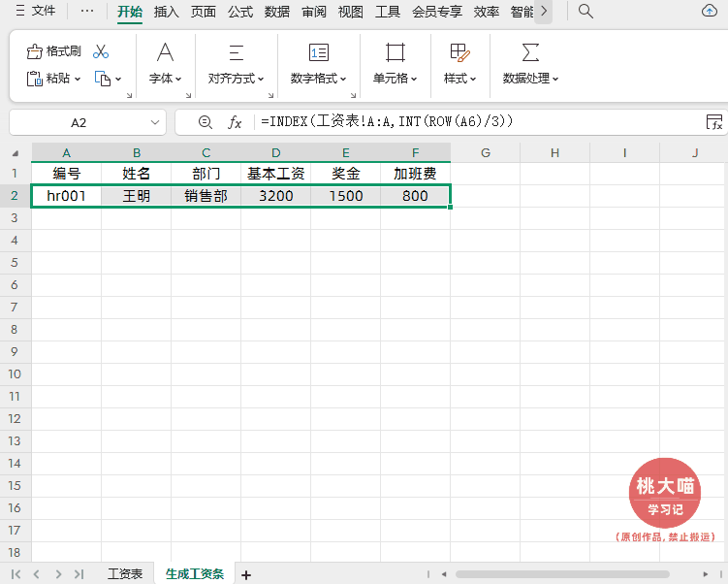Image resolution: width=728 pixels, height=584 pixels.
Task: Open the Alignment (对齐方式) icon
Action: (237, 52)
